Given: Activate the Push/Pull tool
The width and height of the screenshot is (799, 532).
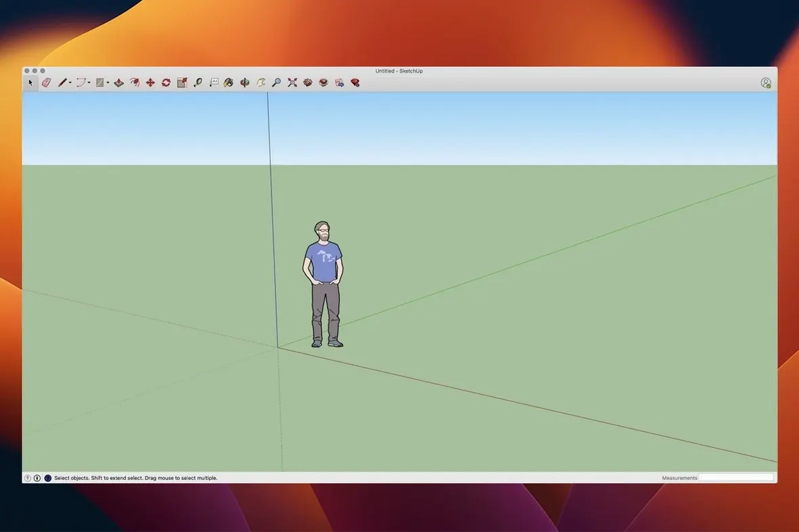Looking at the screenshot, I should [x=118, y=83].
